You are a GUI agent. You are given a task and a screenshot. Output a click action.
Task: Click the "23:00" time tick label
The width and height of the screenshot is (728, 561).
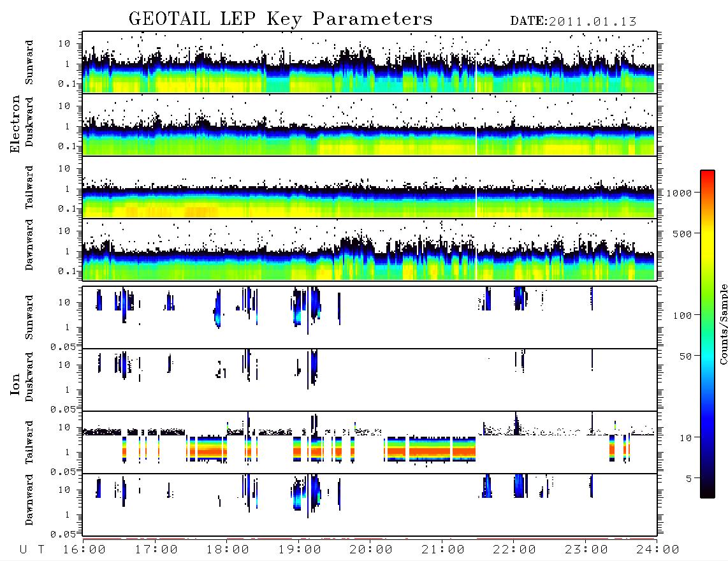point(587,550)
